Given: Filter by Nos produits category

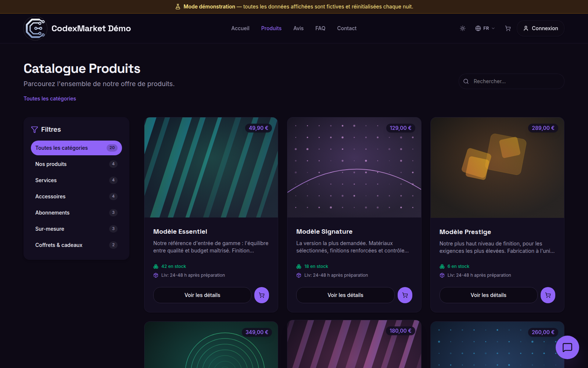Looking at the screenshot, I should pos(76,164).
